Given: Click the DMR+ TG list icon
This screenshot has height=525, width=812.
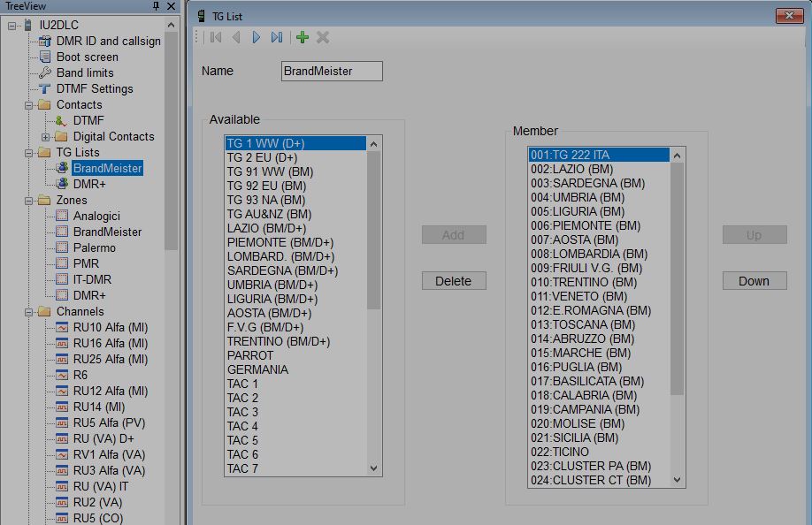Looking at the screenshot, I should 62,184.
